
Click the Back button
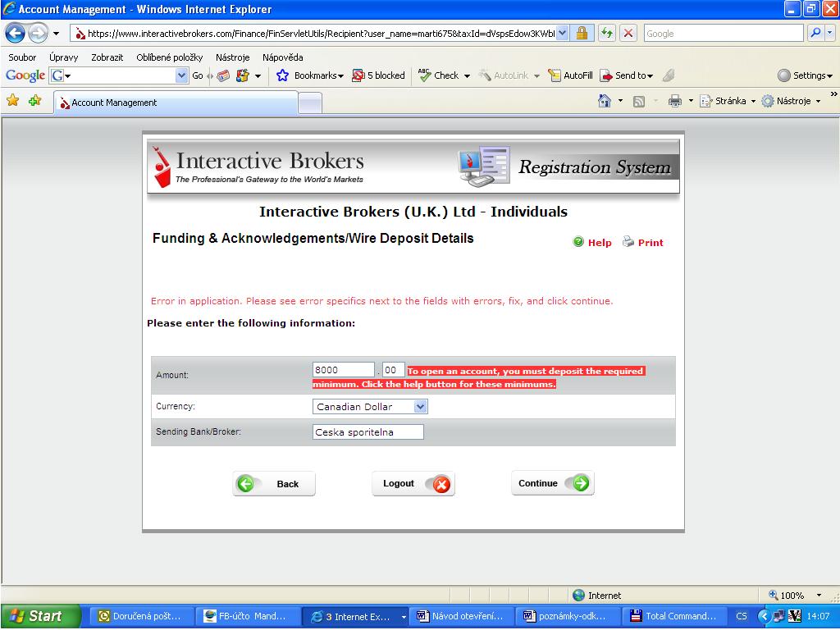pos(274,484)
